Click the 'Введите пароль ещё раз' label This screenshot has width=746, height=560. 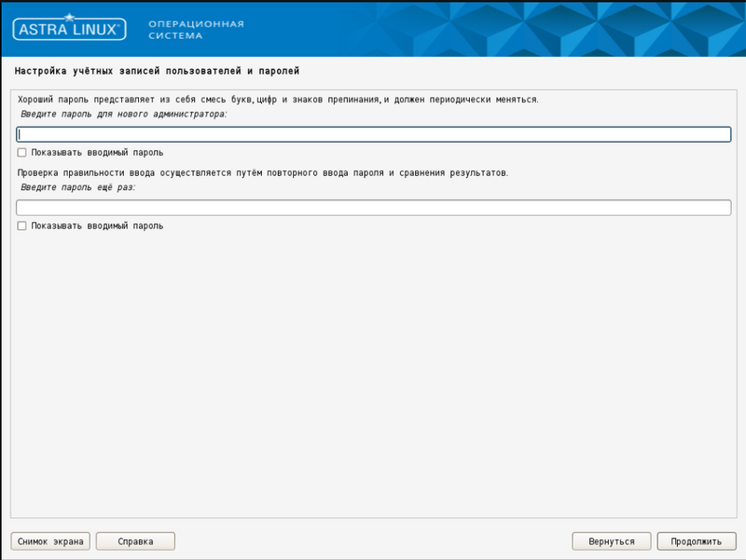[77, 187]
